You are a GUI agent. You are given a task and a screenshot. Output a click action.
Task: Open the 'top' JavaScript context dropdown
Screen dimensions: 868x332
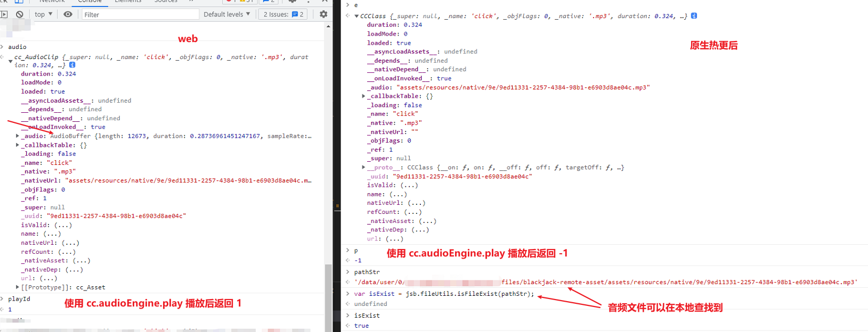(43, 14)
